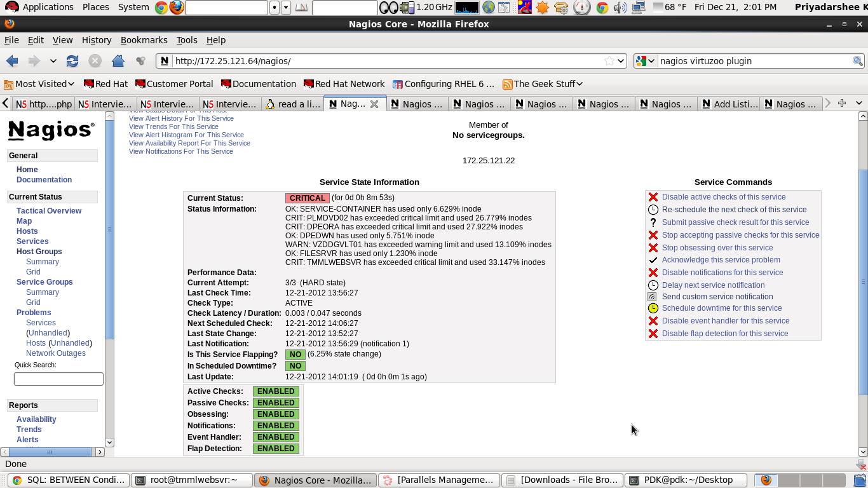
Task: Close the active Nagios tab
Action: 374,104
